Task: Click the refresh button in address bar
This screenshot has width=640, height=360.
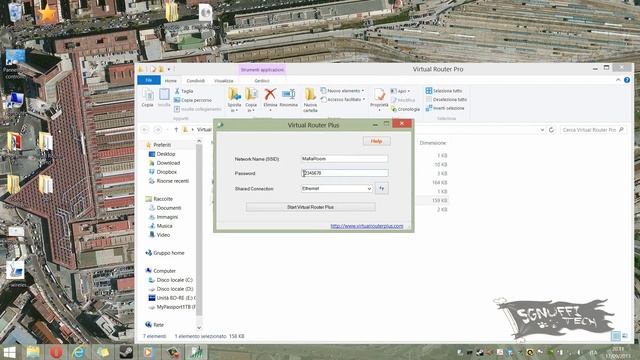Action: click(x=551, y=130)
